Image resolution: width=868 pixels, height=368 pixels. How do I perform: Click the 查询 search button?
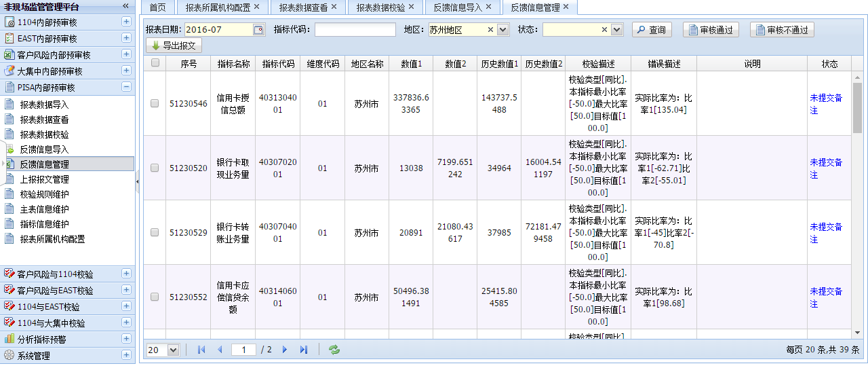tap(651, 30)
